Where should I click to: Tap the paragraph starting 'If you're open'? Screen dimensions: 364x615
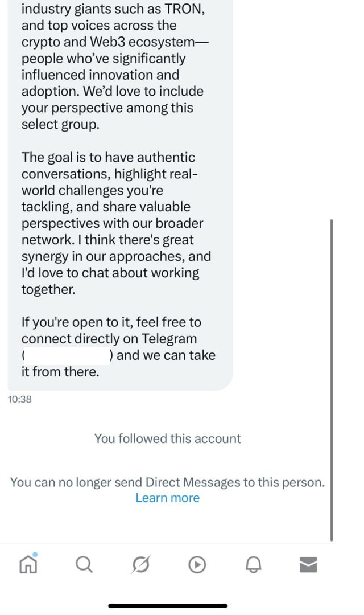118,347
